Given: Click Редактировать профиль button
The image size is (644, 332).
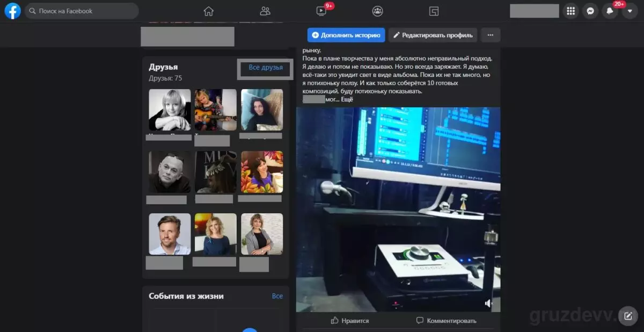Looking at the screenshot, I should (x=433, y=35).
